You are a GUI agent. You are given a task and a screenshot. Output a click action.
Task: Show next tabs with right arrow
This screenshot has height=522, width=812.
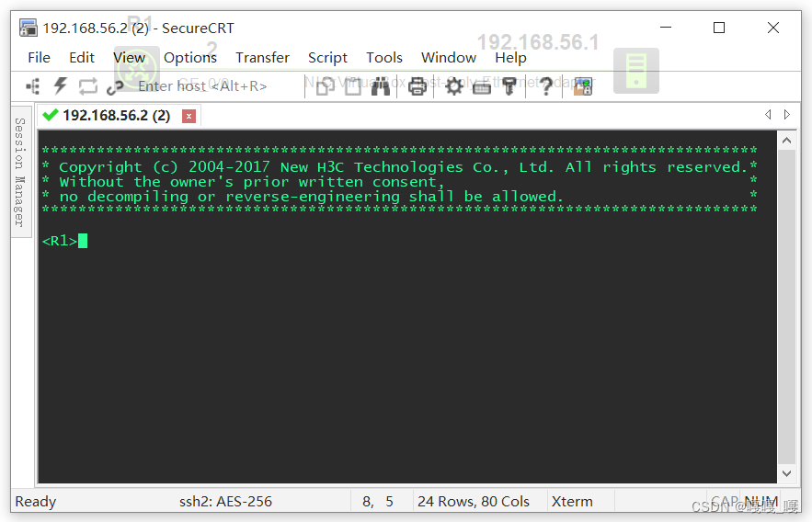pyautogui.click(x=786, y=114)
